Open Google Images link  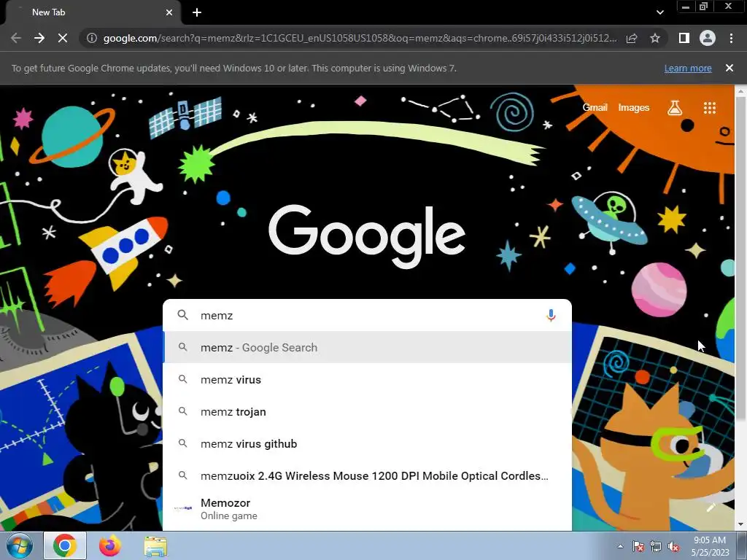(x=634, y=108)
